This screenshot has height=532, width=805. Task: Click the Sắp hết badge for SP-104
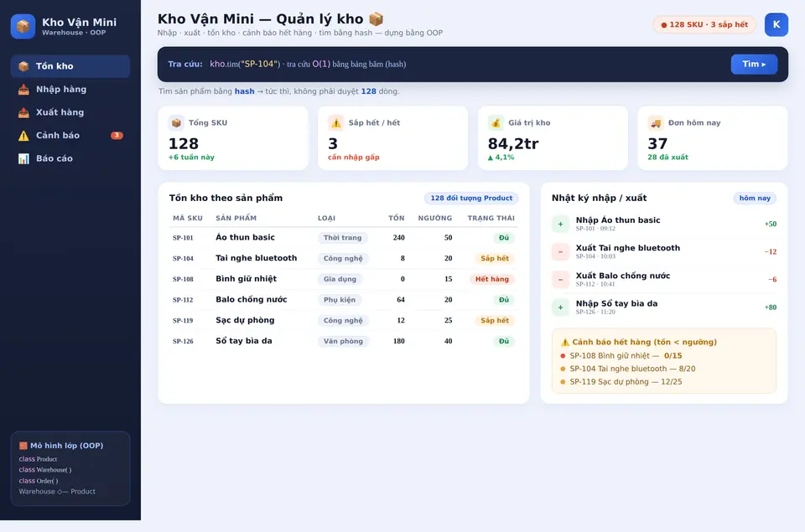(495, 259)
